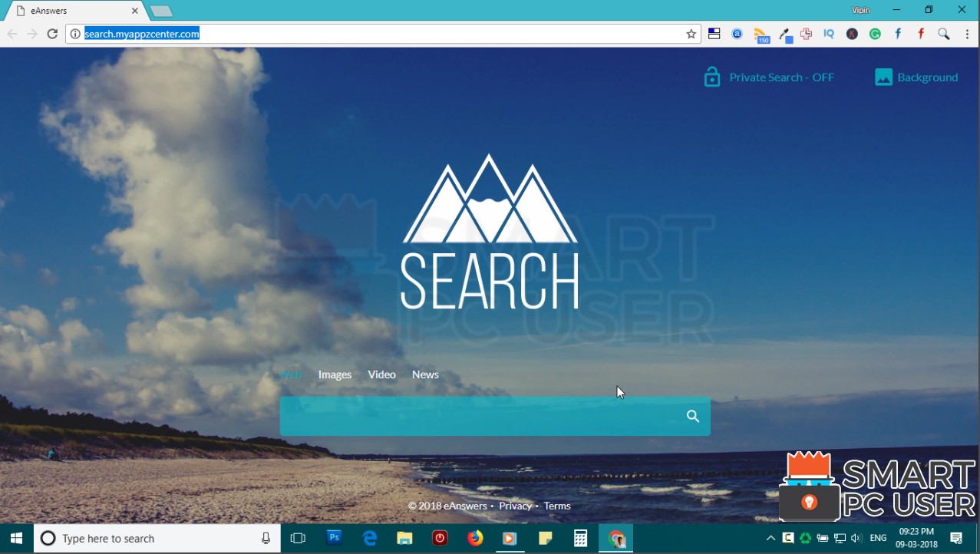Expand hidden icons in the system tray
The image size is (980, 554).
(770, 538)
